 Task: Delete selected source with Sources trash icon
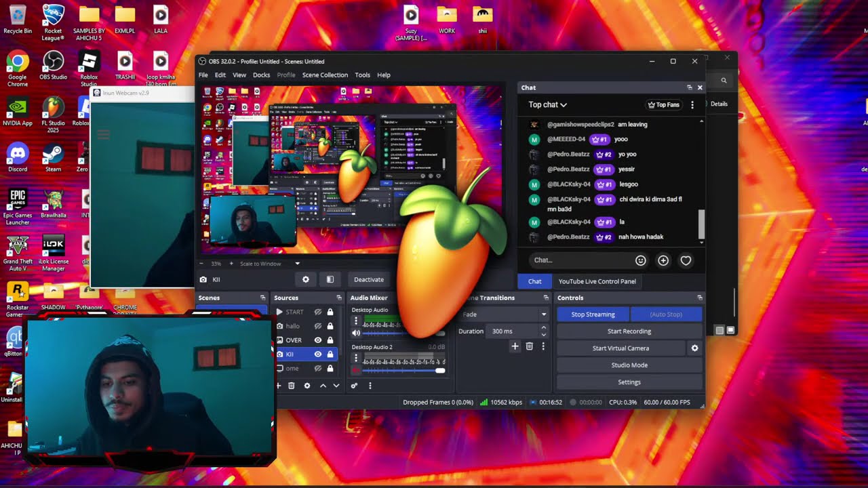(x=292, y=386)
